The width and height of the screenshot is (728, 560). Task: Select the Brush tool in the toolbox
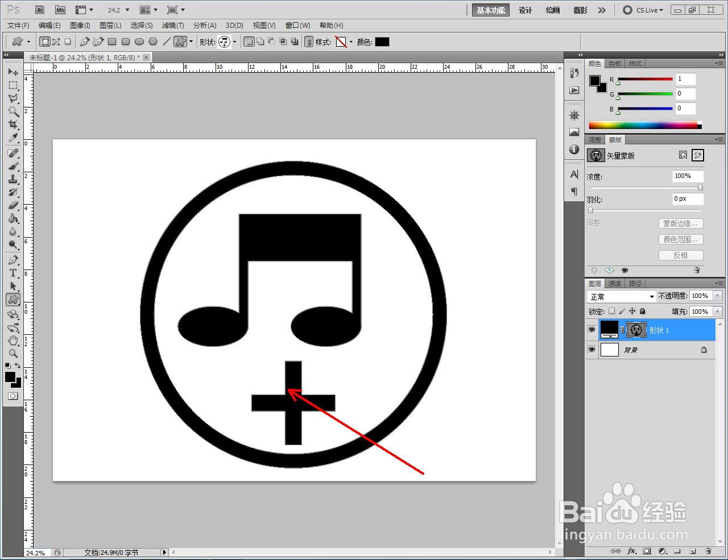point(13,166)
